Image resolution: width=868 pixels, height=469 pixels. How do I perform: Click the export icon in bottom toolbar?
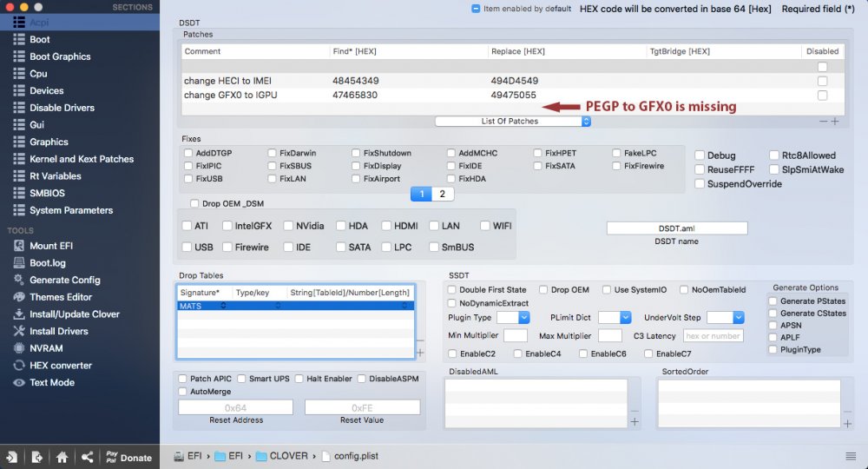(37, 458)
